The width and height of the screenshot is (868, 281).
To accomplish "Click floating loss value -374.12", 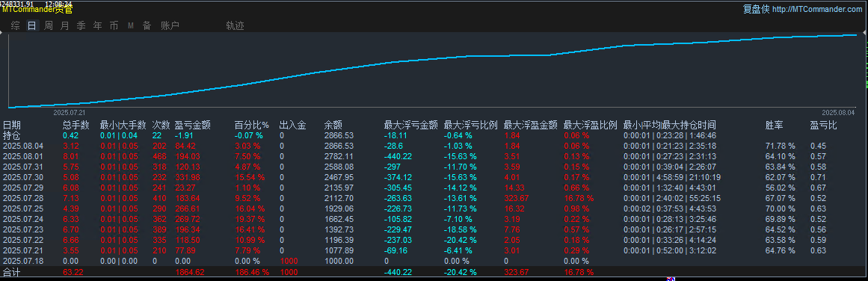I will pyautogui.click(x=398, y=177).
